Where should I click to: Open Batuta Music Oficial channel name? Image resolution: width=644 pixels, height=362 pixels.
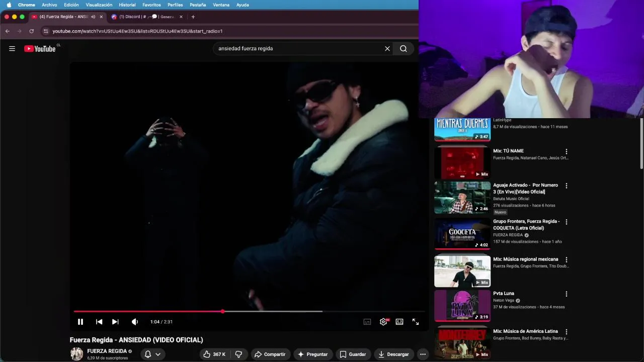click(511, 199)
